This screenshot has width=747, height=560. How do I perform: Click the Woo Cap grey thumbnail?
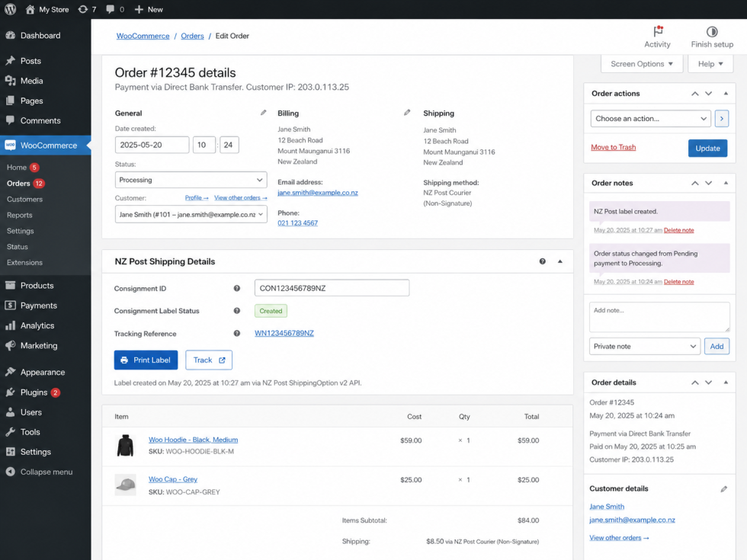click(x=125, y=485)
